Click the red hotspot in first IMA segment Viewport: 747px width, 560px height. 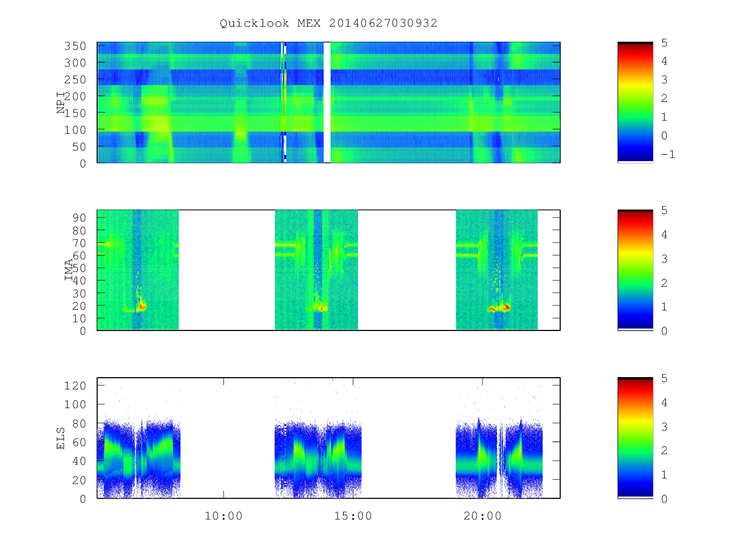[x=142, y=307]
